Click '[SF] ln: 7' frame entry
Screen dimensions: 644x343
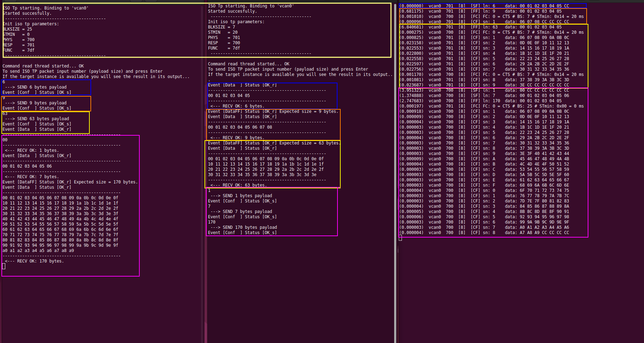[x=483, y=96]
